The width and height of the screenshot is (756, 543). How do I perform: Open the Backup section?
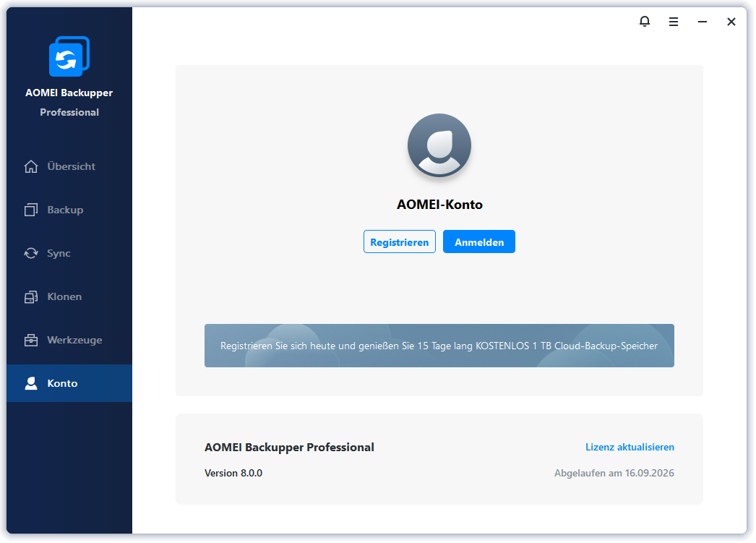click(x=69, y=210)
